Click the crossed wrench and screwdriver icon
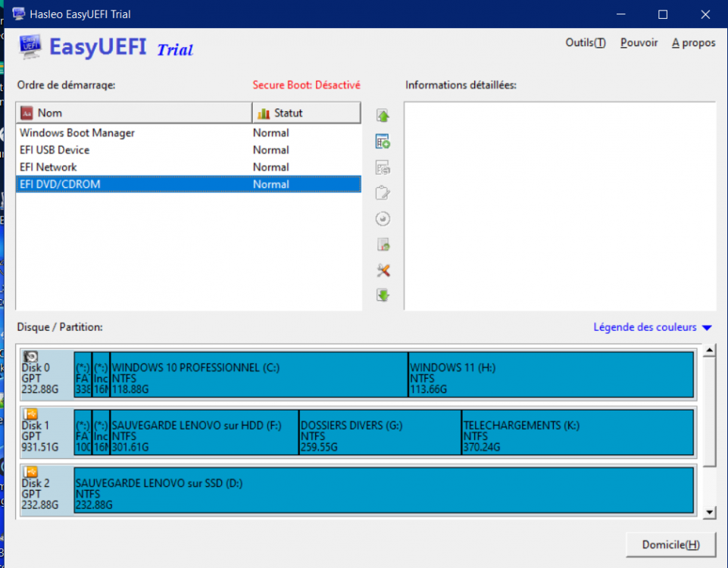The image size is (728, 568). [x=383, y=270]
